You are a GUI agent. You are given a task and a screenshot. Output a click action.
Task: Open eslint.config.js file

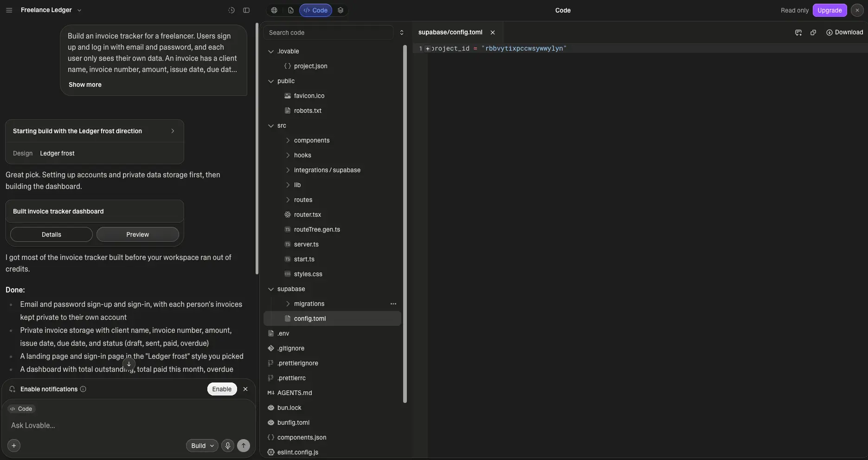tap(332, 452)
